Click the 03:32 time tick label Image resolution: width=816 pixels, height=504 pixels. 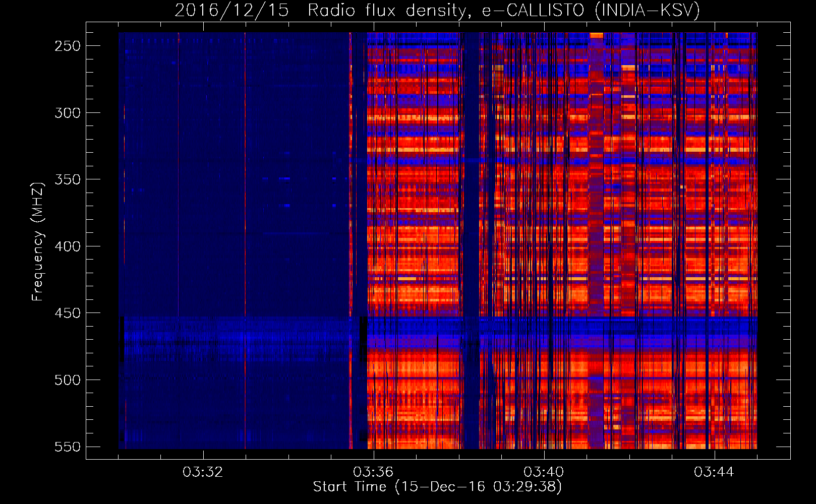203,472
